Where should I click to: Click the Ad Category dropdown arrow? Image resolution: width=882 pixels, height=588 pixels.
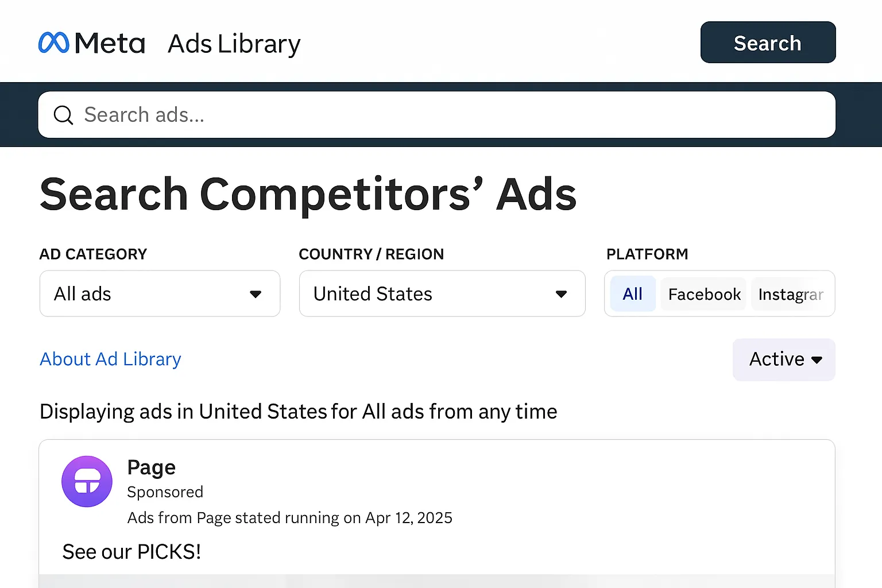coord(256,294)
